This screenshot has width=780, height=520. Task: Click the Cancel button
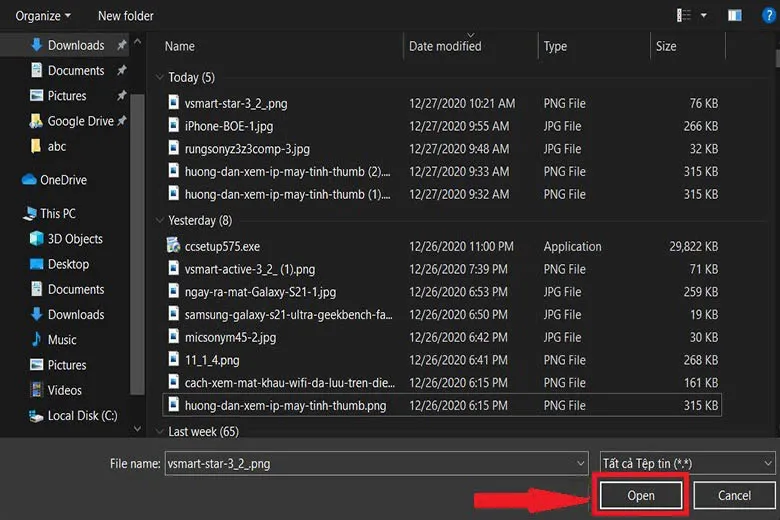point(734,495)
